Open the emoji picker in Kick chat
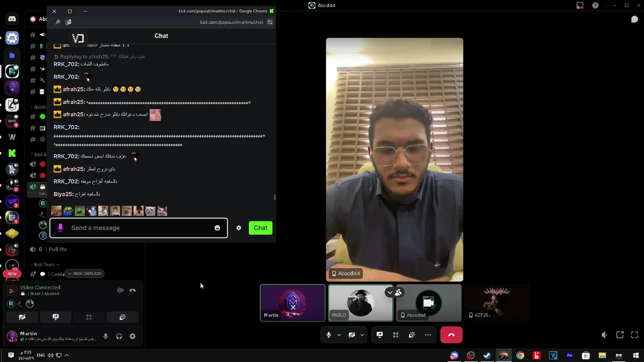 (x=217, y=228)
